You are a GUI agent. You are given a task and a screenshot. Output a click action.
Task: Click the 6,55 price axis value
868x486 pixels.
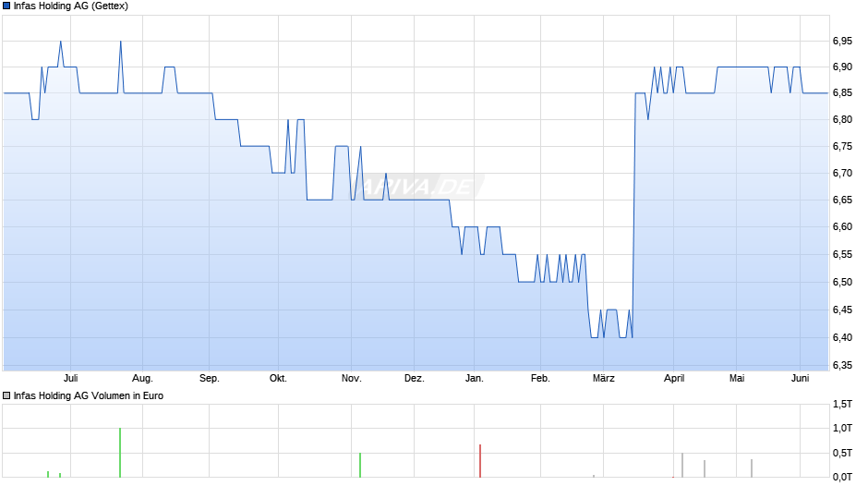(x=842, y=255)
